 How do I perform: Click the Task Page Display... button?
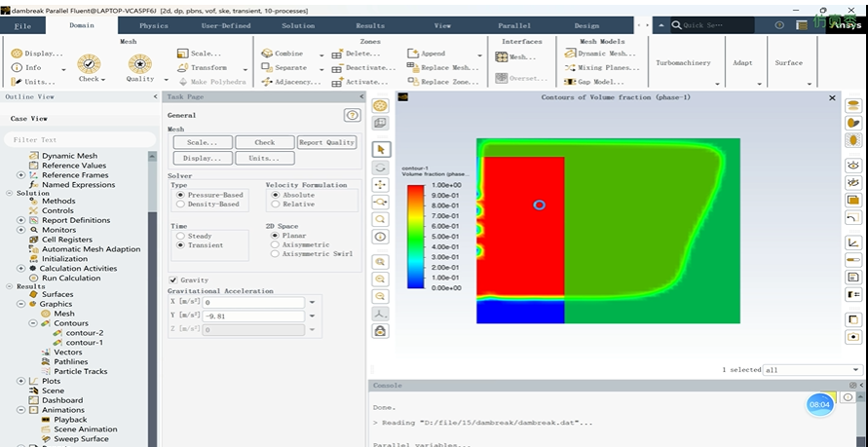203,158
